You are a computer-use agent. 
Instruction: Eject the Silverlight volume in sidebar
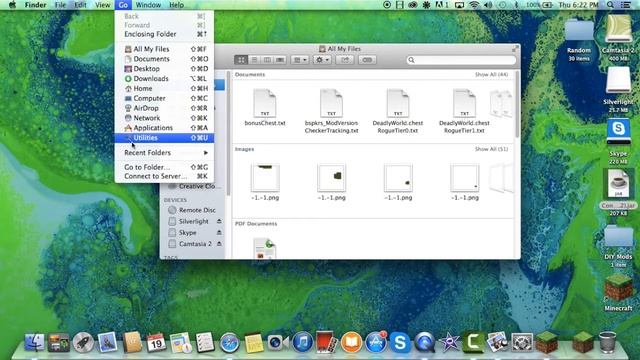point(219,221)
